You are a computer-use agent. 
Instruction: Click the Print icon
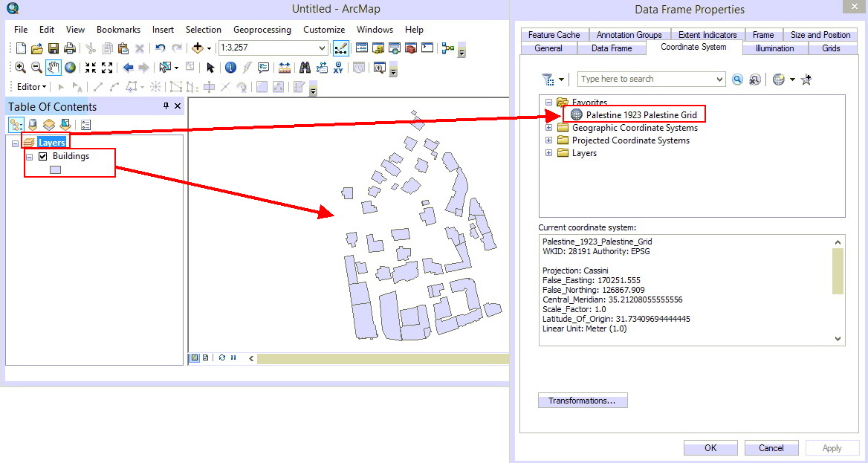click(x=69, y=48)
